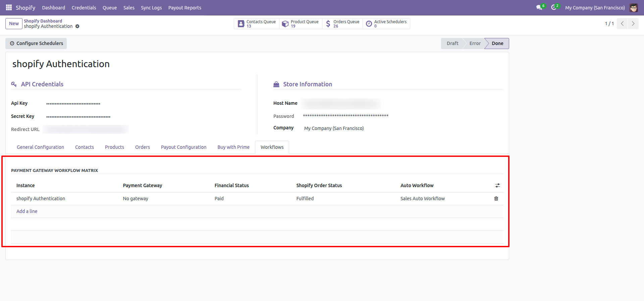644x301 pixels.
Task: Open the Queue menu
Action: (x=110, y=7)
